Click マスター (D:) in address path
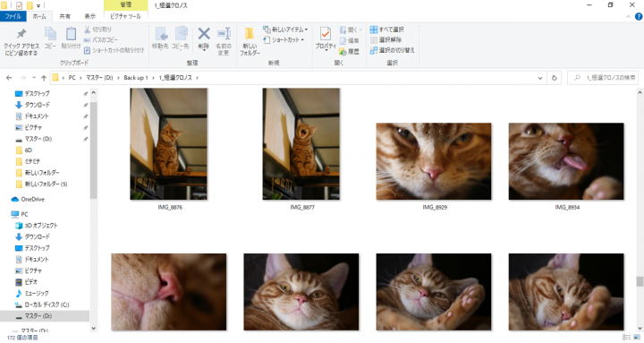644x343 pixels. (x=99, y=78)
